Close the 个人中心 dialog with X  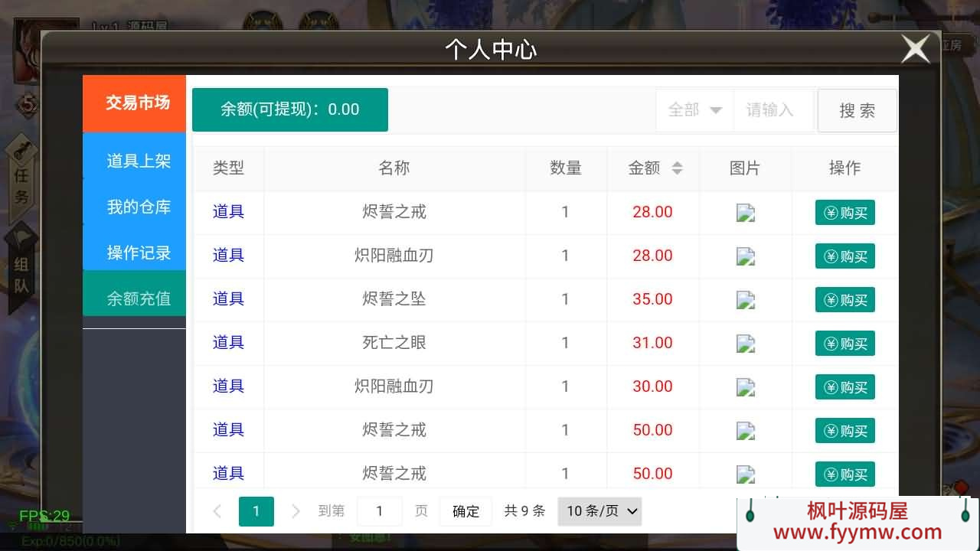tap(915, 50)
